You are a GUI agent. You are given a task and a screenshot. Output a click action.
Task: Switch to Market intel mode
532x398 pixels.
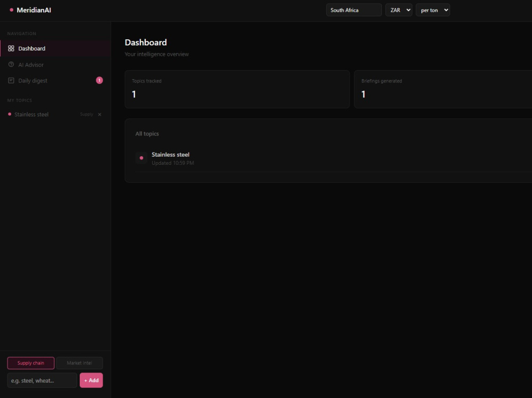[79, 363]
